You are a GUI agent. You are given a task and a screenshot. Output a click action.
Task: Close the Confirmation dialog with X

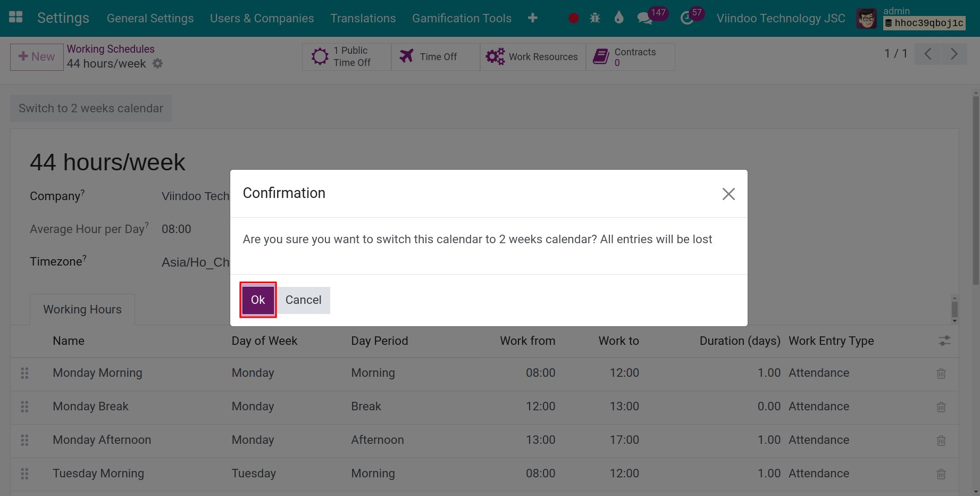(728, 194)
